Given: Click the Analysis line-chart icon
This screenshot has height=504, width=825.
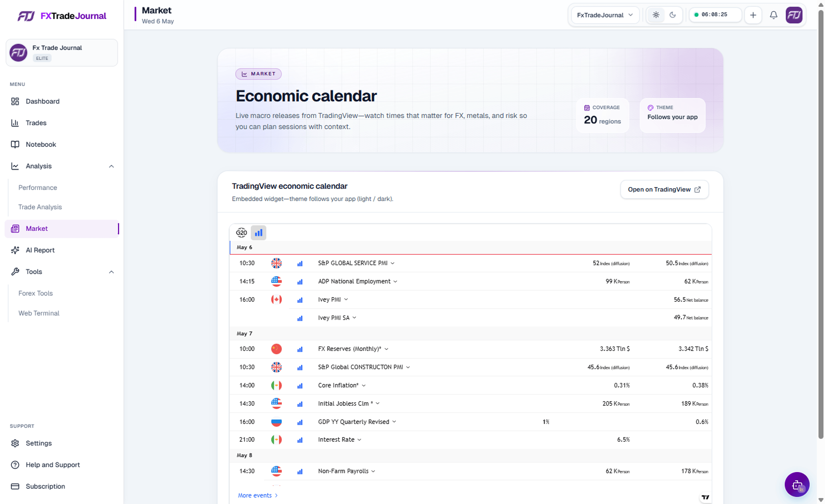Looking at the screenshot, I should pyautogui.click(x=15, y=166).
